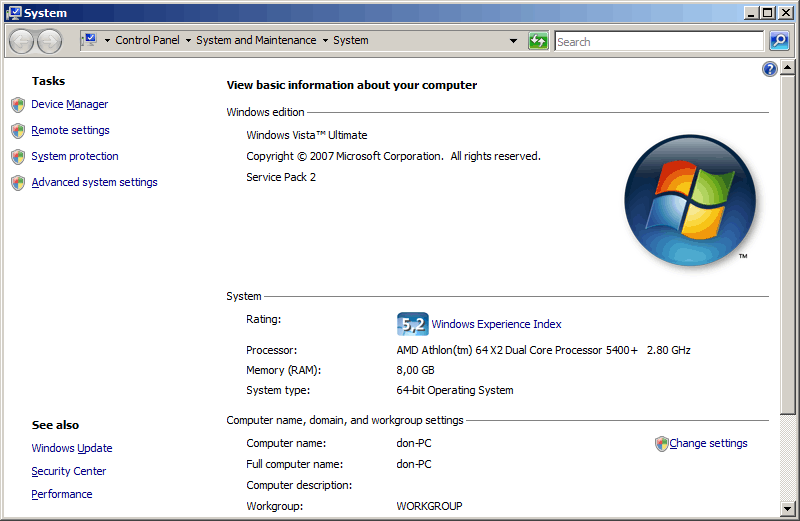Expand the arrow before Control Panel breadcrumb
The image size is (800, 521).
(x=107, y=41)
